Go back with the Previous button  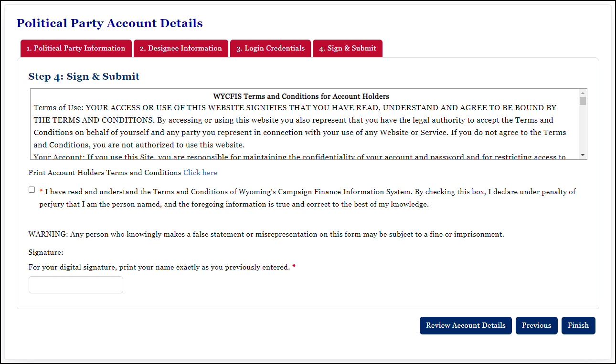click(x=536, y=325)
